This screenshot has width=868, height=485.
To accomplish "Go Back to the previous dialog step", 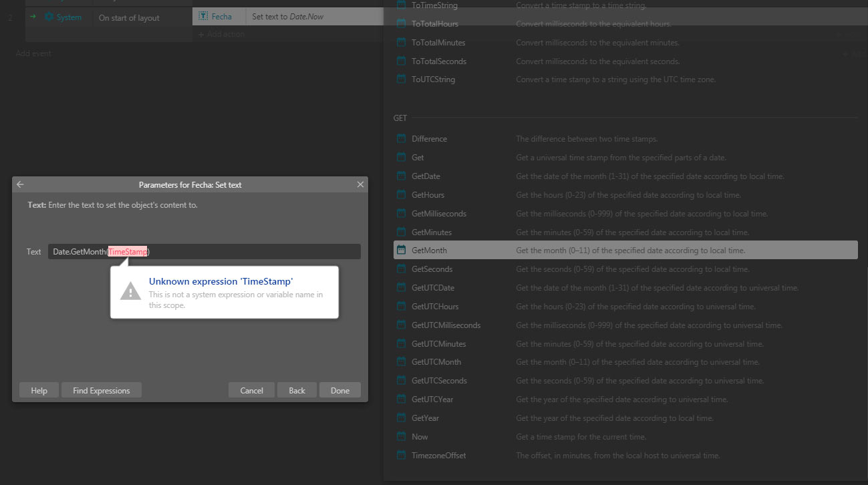I will (297, 391).
